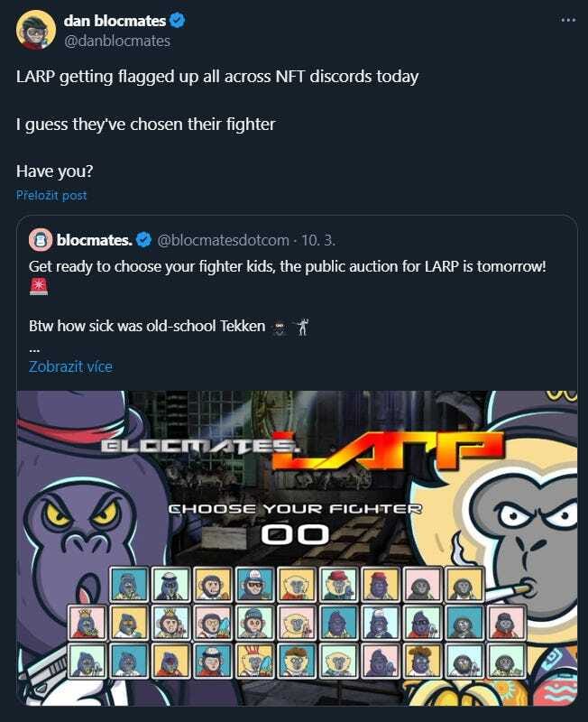Viewport: 588px width, 722px height.
Task: Click Přeložit post translate link
Action: [x=51, y=195]
